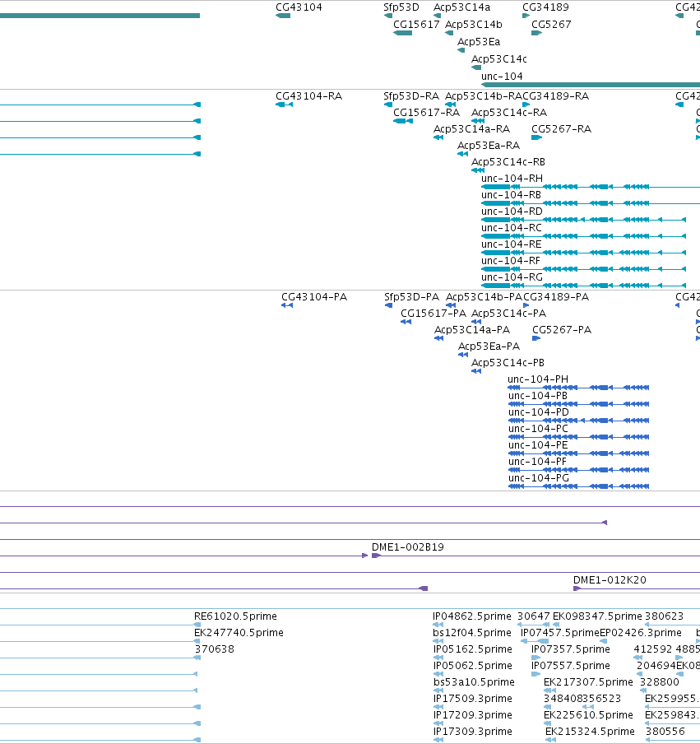Select the Acp53Ea-PA protein label
Screen dimensions: 700x744
[x=489, y=346]
